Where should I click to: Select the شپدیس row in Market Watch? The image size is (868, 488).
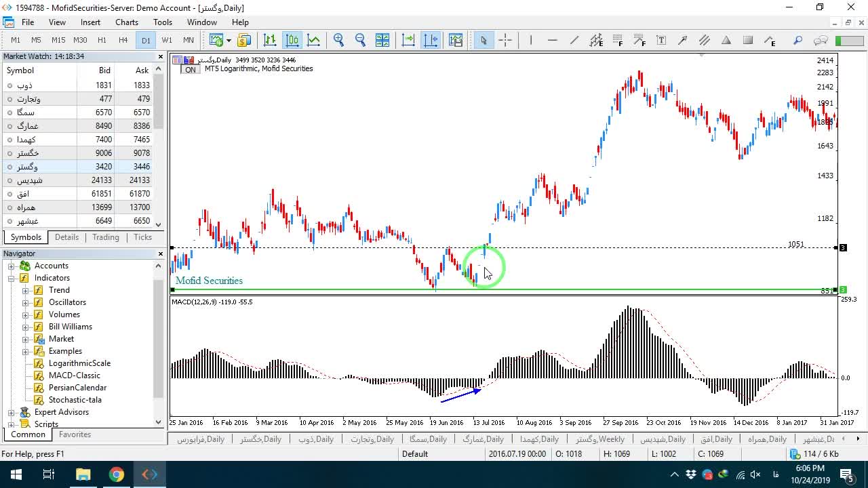[77, 180]
